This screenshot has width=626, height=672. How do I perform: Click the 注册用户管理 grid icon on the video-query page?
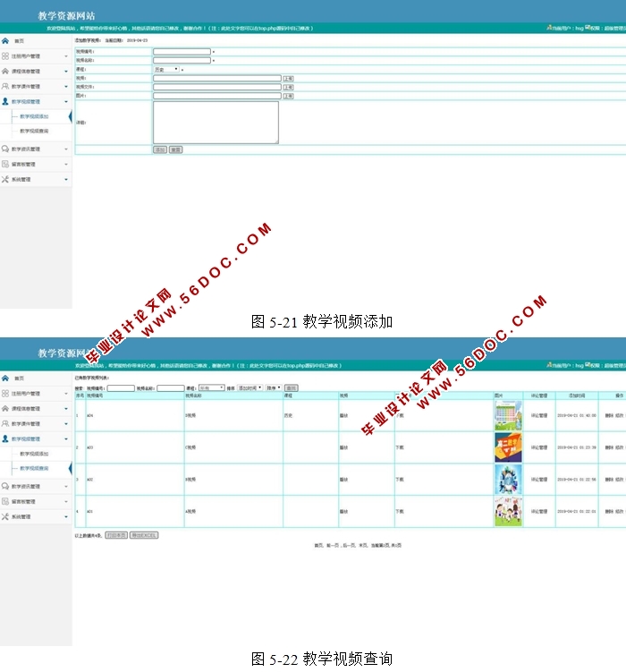coord(5,394)
